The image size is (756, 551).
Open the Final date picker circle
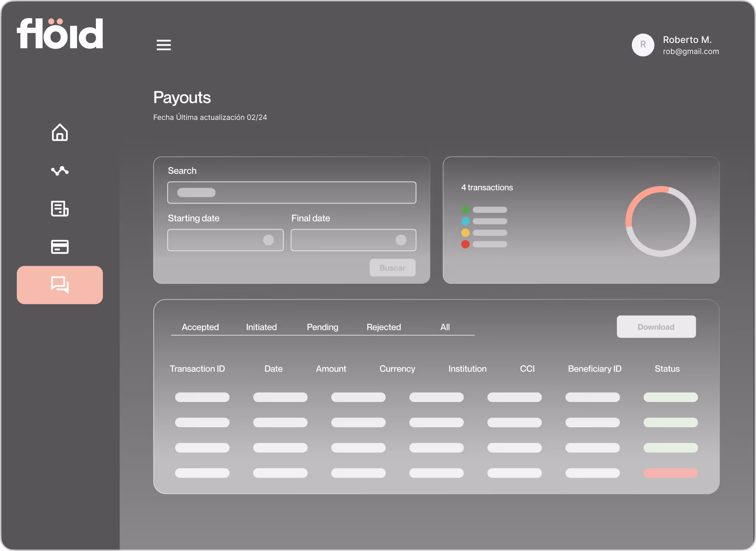401,240
